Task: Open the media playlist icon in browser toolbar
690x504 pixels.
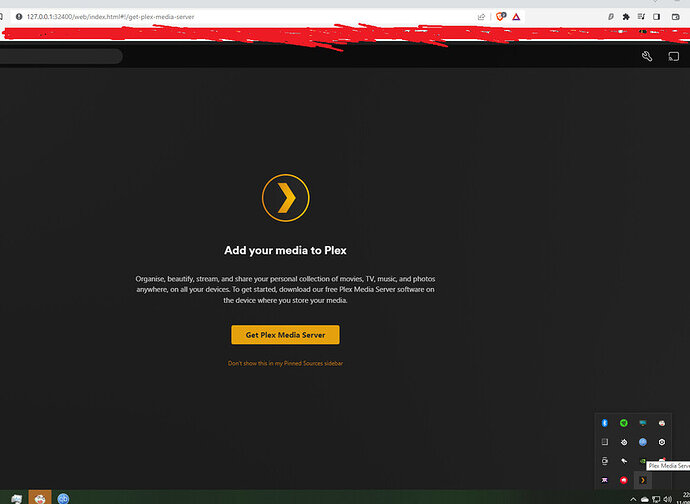Action: (x=641, y=17)
